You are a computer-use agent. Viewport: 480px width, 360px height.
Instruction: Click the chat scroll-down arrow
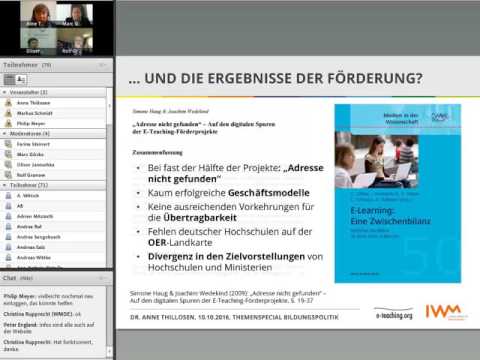tap(110, 352)
